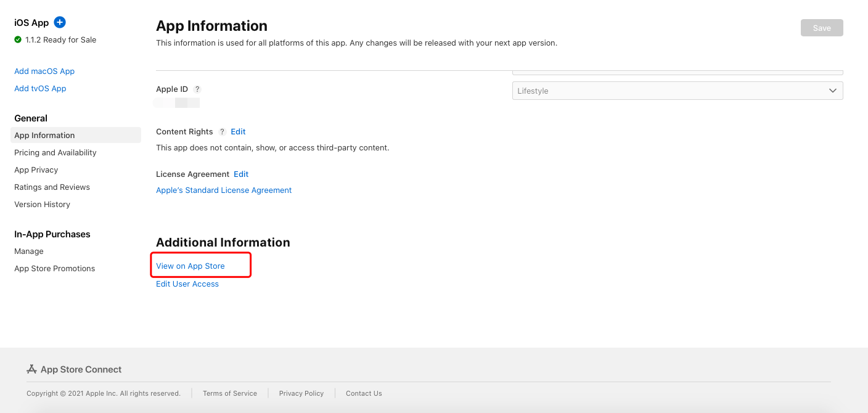This screenshot has width=868, height=413.
Task: Click the blue plus icon beside iOS App
Action: (60, 22)
